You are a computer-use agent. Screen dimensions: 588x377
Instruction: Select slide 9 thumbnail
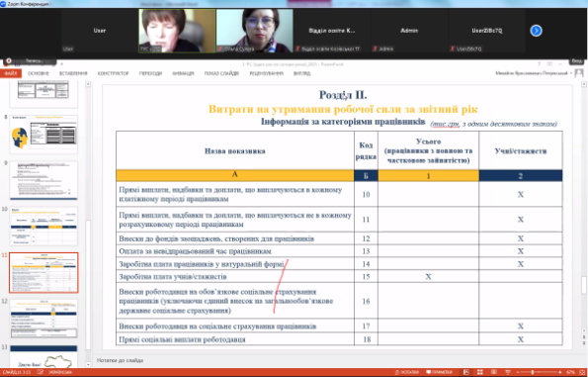tap(43, 180)
